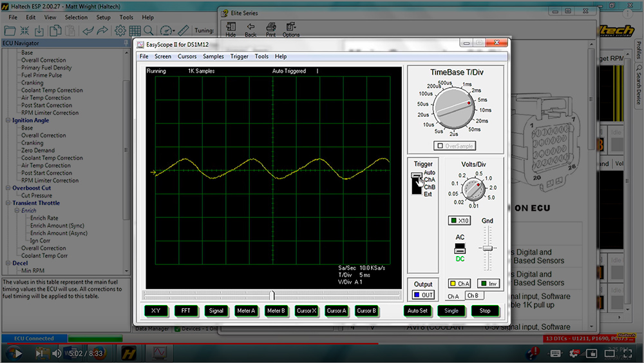Click the download-to-ECU icon in Haltech toolbar
Image resolution: width=644 pixels, height=363 pixels.
pyautogui.click(x=39, y=30)
